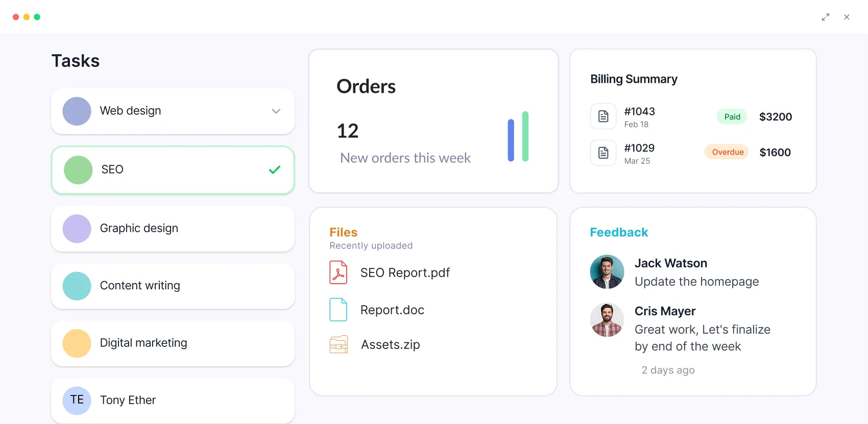Click the green bar in the Orders chart
Screen dimensions: 868x424
(x=525, y=136)
